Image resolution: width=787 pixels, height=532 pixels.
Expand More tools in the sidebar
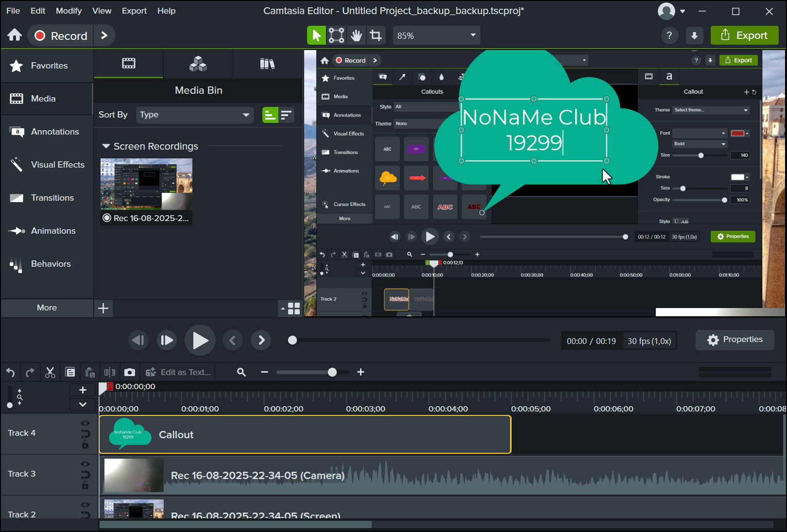(47, 308)
